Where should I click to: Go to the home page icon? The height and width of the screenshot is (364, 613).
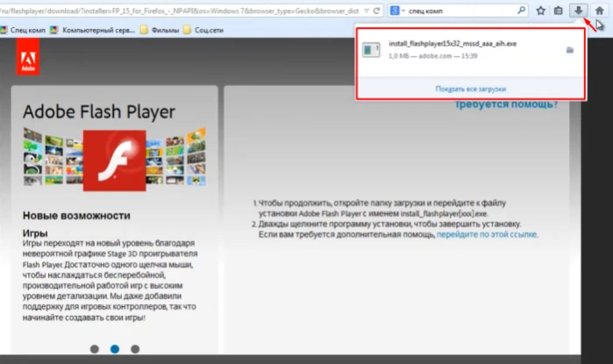point(599,11)
